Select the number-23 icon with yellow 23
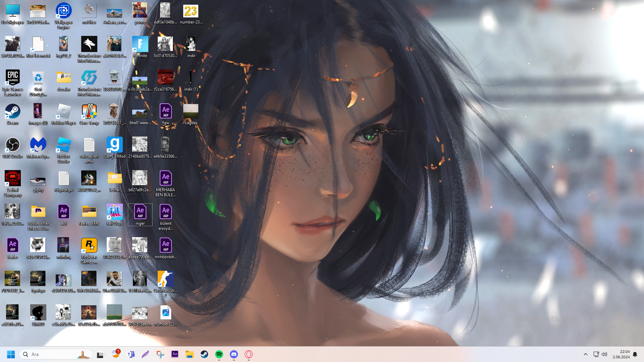The height and width of the screenshot is (362, 644). pos(191,14)
